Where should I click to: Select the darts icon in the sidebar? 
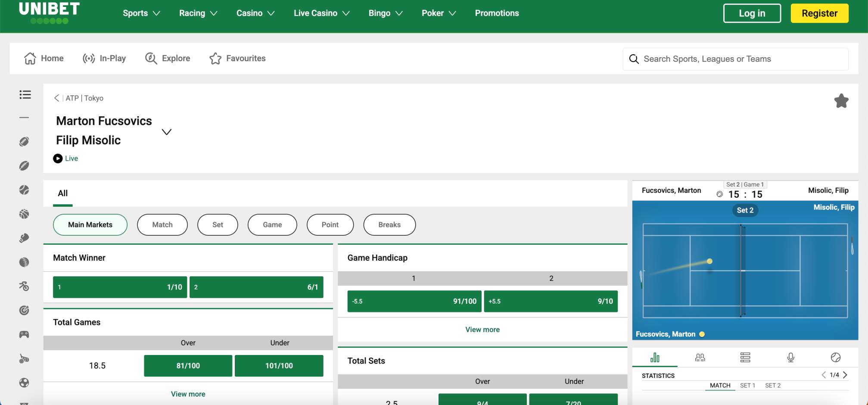click(x=25, y=310)
